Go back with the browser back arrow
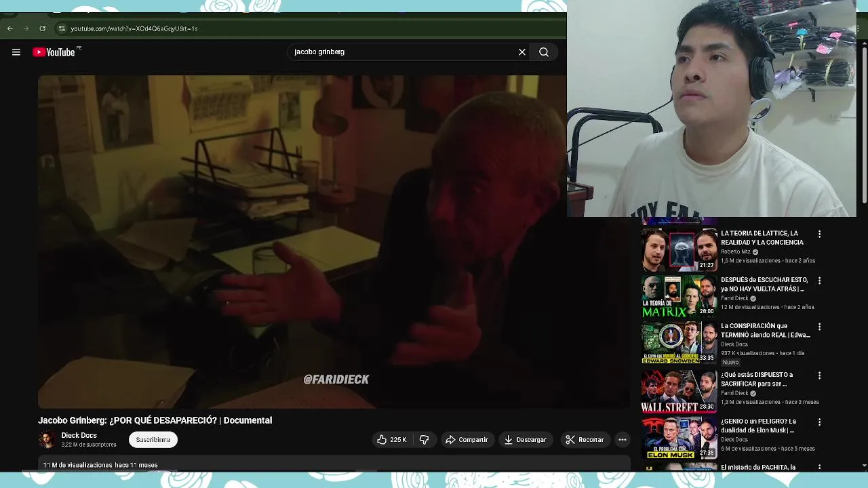The image size is (868, 488). click(x=9, y=28)
